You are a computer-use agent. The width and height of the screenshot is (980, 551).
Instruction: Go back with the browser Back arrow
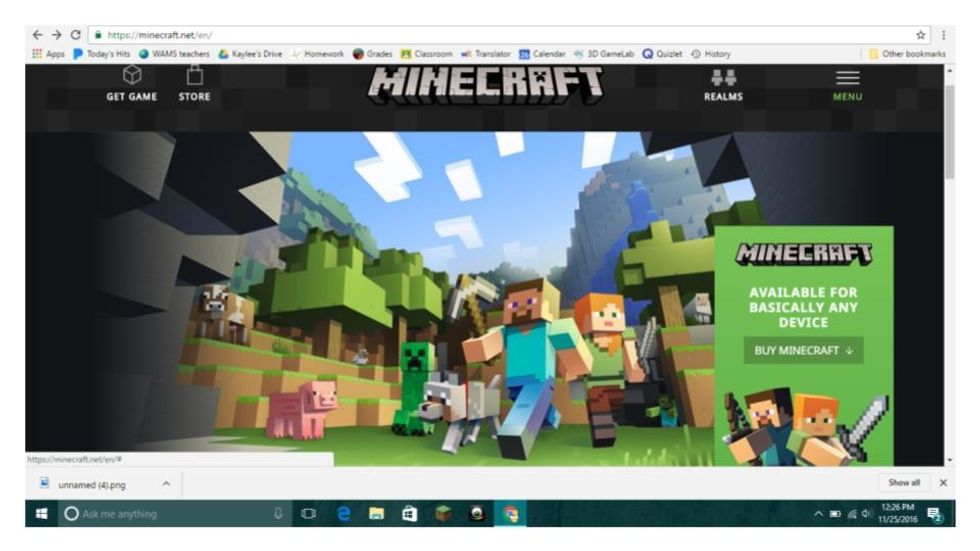coord(38,35)
